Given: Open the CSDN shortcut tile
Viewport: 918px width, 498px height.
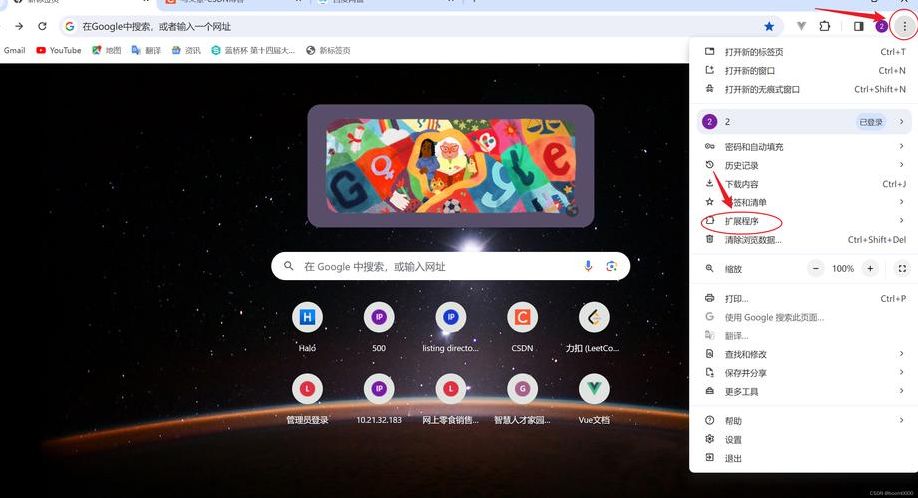Looking at the screenshot, I should (x=522, y=327).
